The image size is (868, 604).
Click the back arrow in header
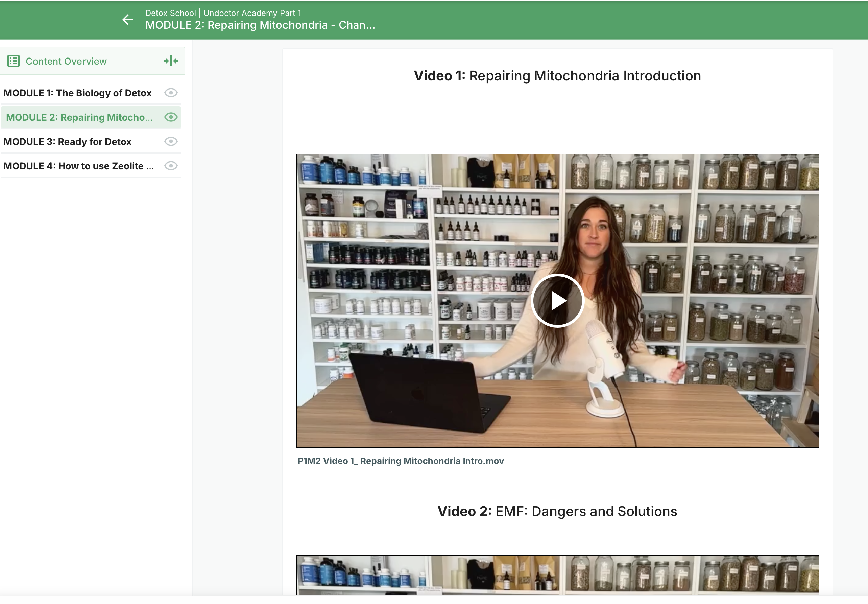pos(128,20)
